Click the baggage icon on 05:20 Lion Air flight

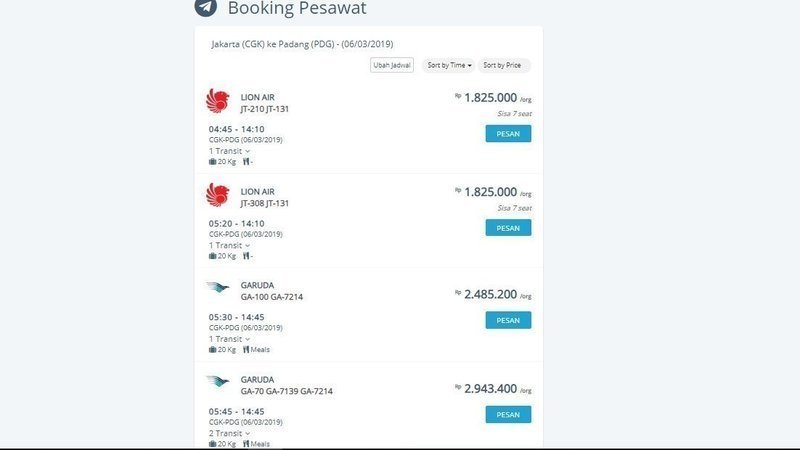click(x=212, y=256)
